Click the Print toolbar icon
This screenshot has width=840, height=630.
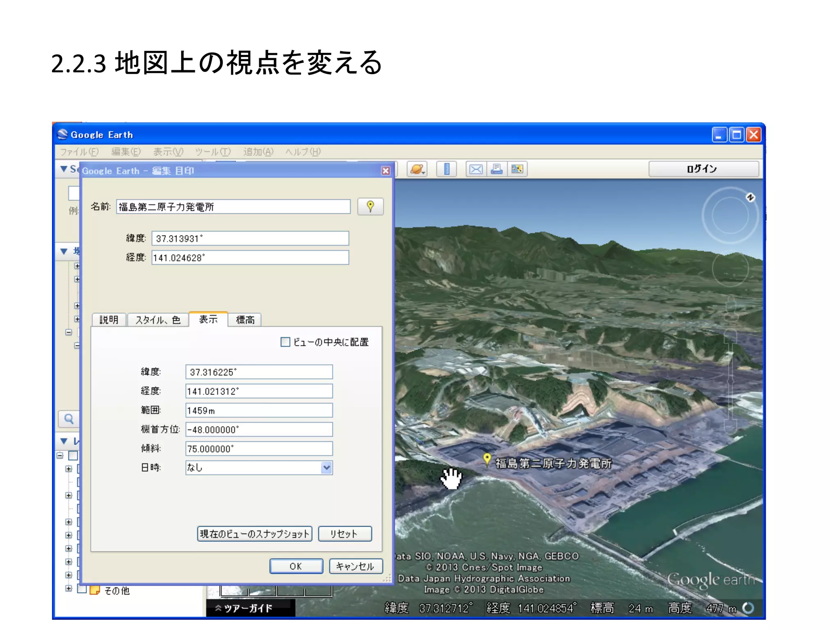(497, 169)
